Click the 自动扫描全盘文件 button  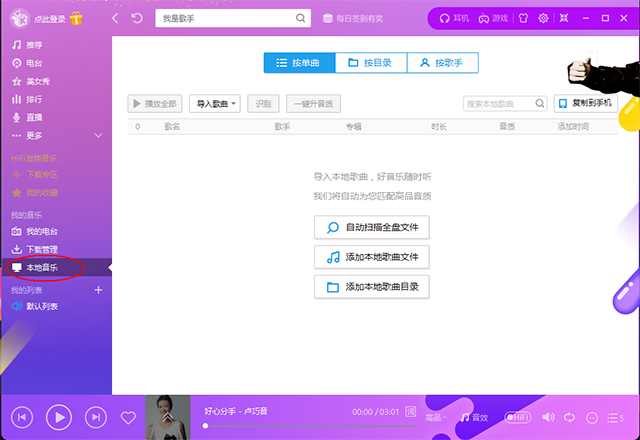(371, 228)
